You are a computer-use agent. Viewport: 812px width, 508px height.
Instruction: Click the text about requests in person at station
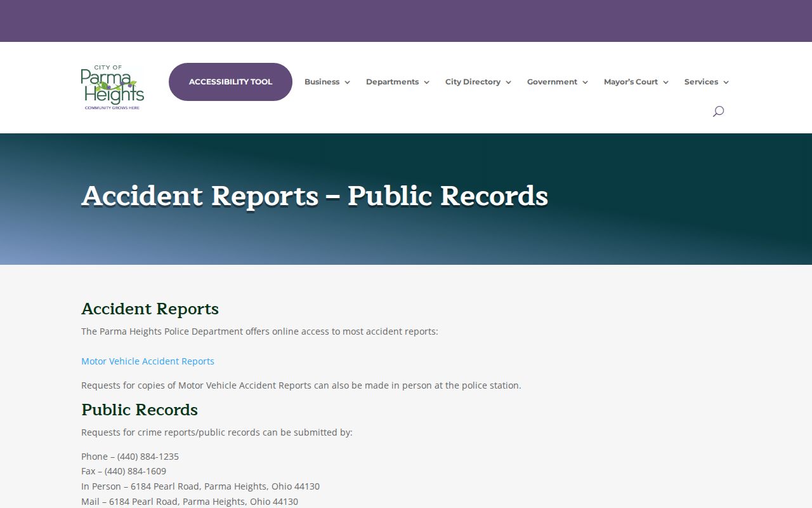[x=301, y=385]
